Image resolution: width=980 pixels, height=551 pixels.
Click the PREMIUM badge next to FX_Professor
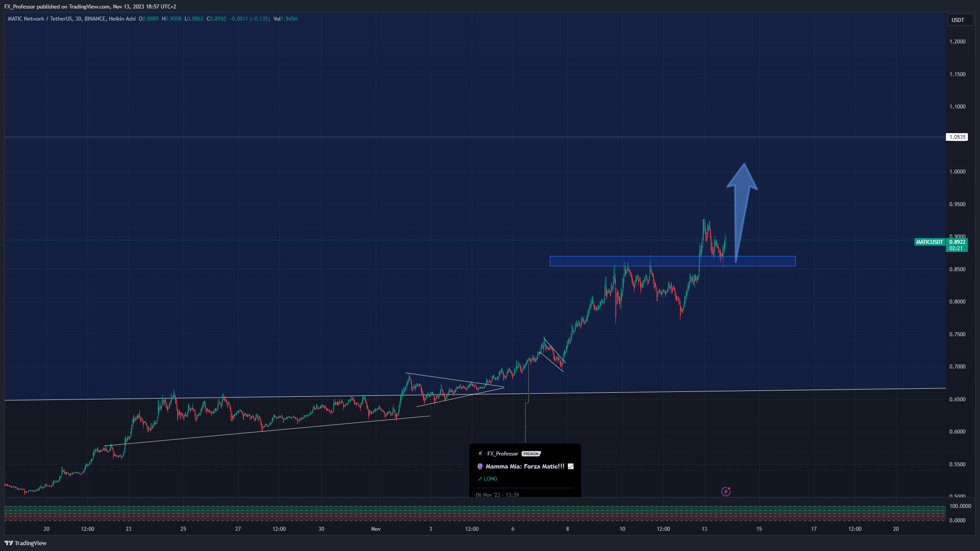tap(531, 454)
